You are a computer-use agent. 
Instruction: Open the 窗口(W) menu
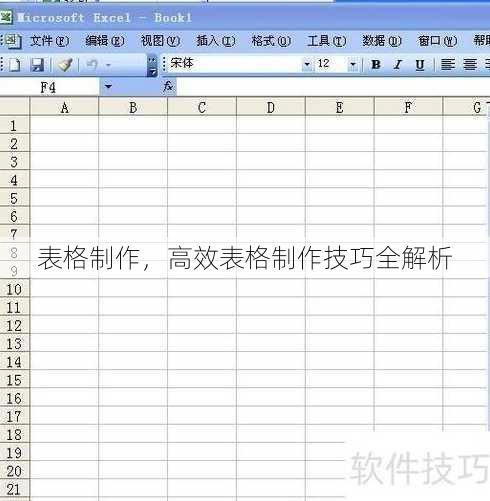coord(437,41)
